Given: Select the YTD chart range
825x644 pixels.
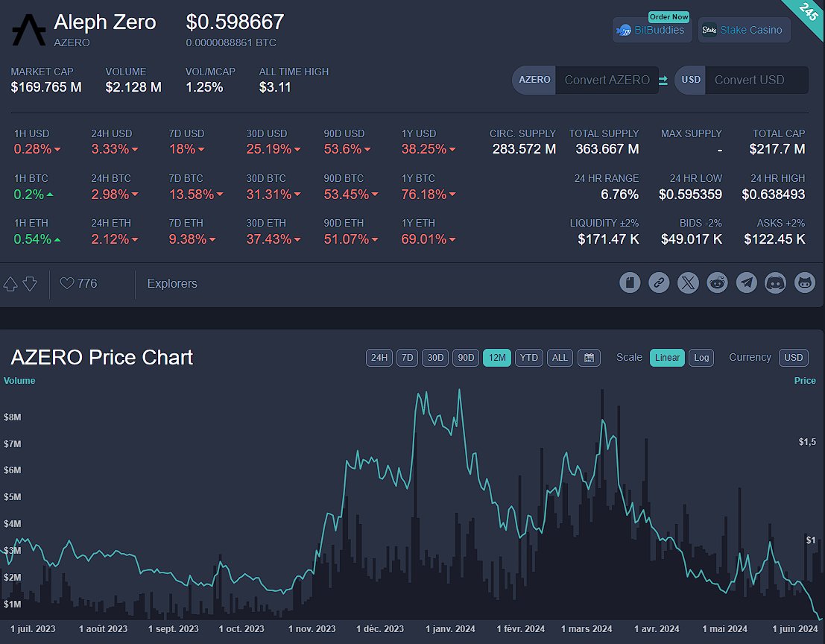Looking at the screenshot, I should pos(529,358).
